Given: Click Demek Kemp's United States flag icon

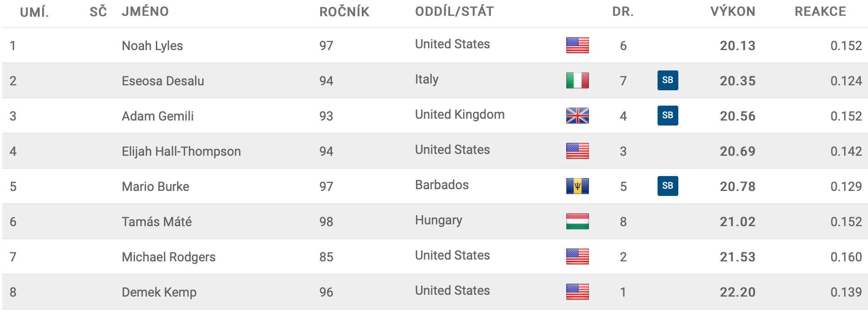Looking at the screenshot, I should pos(578,292).
